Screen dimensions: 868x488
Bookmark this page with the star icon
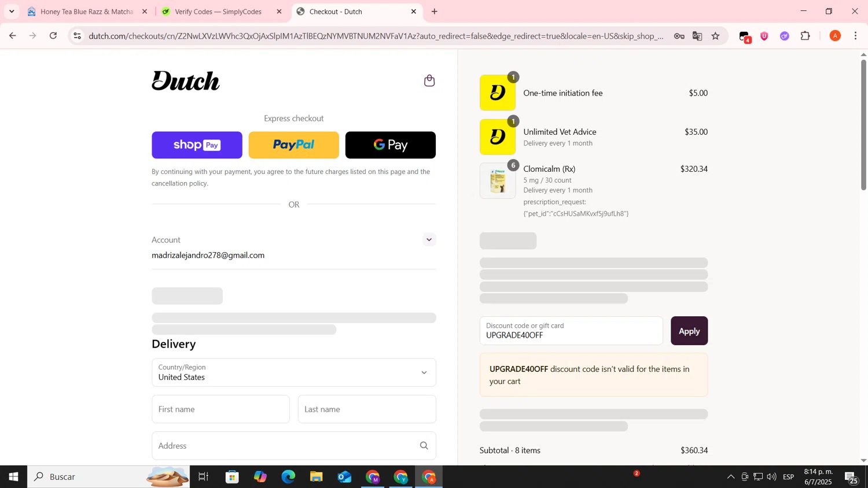716,36
